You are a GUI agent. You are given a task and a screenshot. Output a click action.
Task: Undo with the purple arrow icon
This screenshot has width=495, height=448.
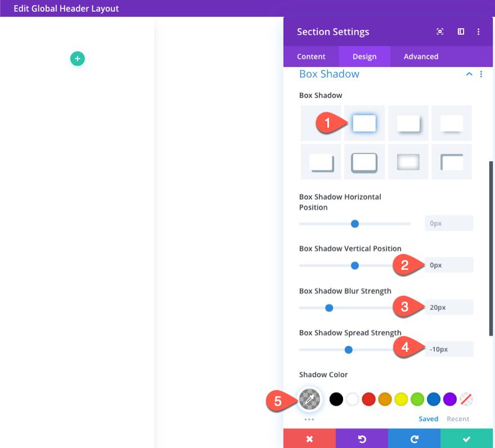tap(361, 438)
